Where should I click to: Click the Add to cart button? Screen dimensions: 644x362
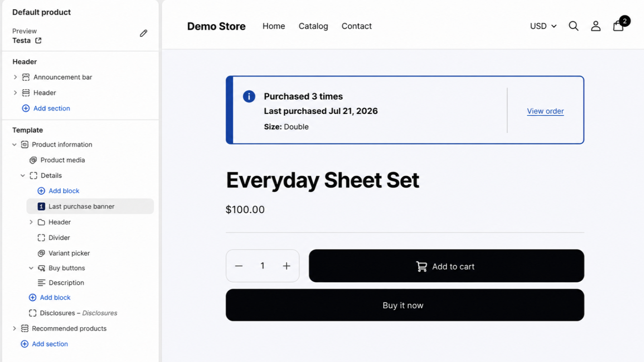(446, 266)
